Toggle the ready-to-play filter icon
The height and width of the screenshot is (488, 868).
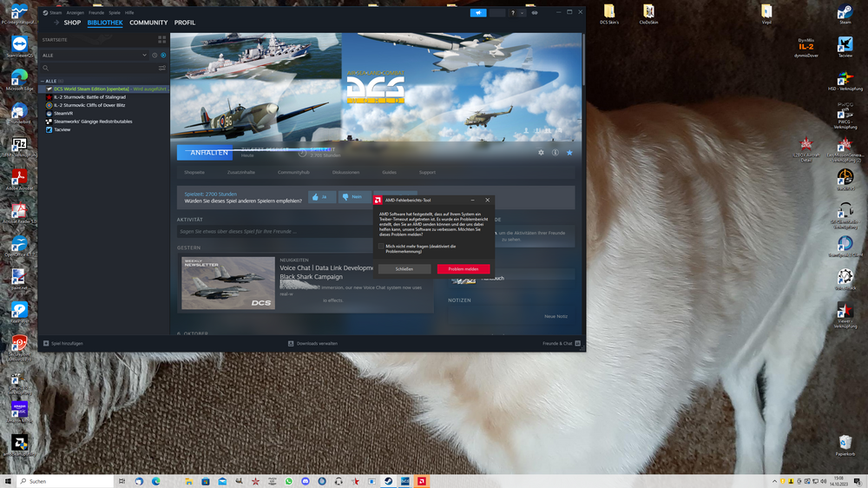click(x=163, y=56)
